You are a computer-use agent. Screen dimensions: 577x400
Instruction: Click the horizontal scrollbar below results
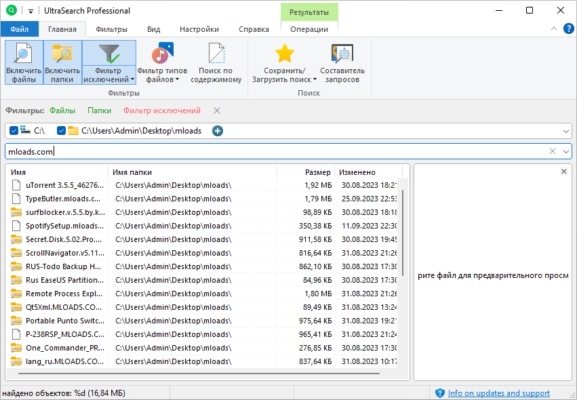199,373
